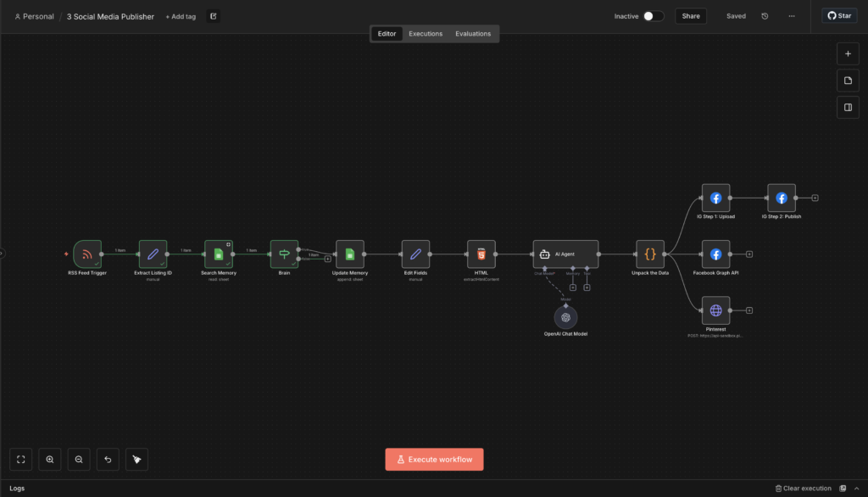The width and height of the screenshot is (868, 497).
Task: Click the OpenAI Chat Model node
Action: (x=565, y=317)
